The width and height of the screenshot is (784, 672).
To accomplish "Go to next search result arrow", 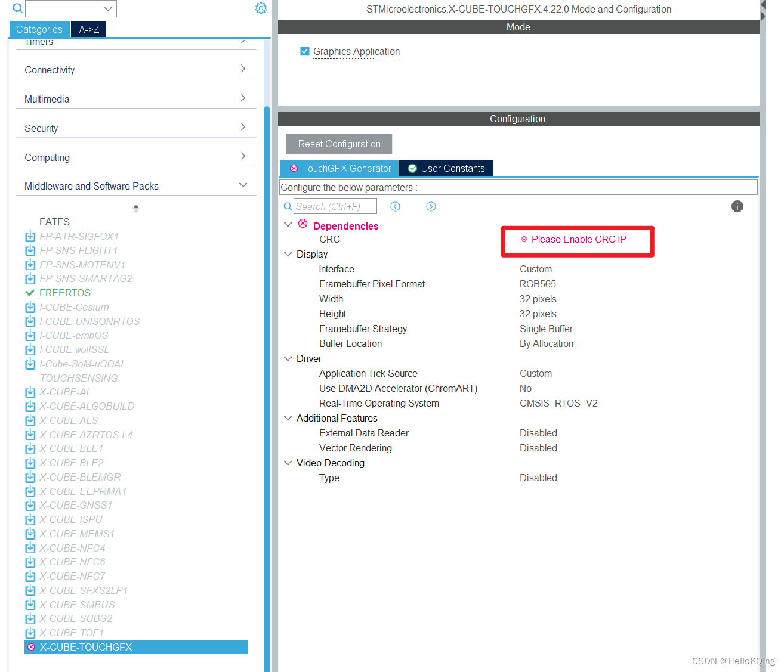I will (x=431, y=206).
